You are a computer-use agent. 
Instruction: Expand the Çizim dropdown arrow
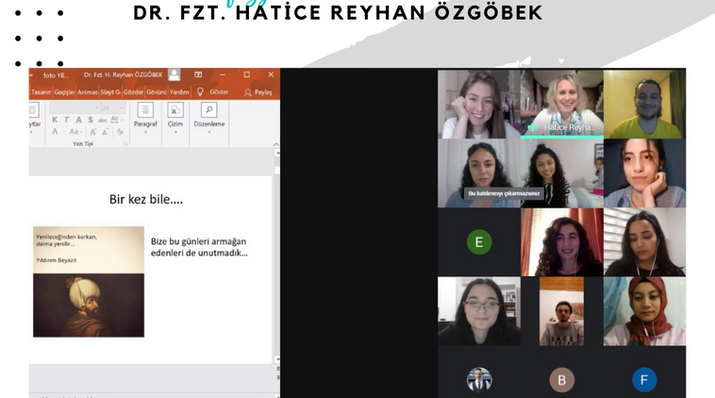tap(176, 132)
